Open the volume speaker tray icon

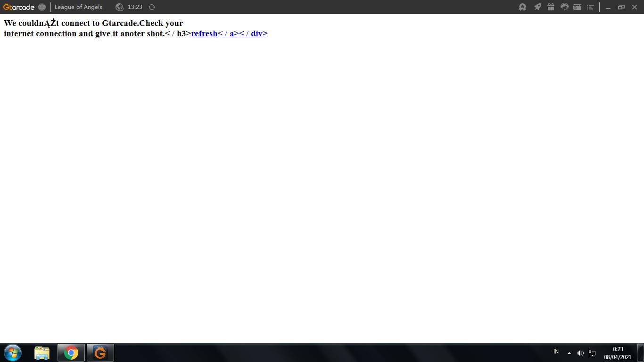(x=580, y=353)
